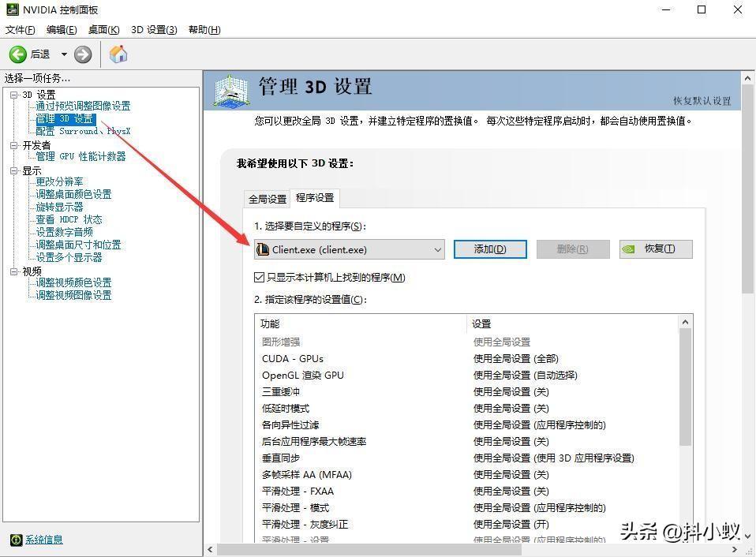This screenshot has width=756, height=557.
Task: Click 灰度纠正 value 使用全局设置 (开)
Action: [x=511, y=525]
